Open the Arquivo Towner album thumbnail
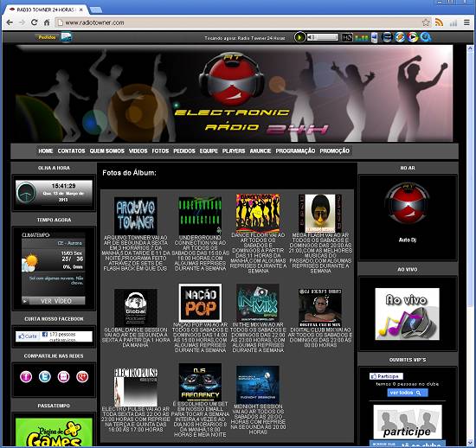The width and height of the screenshot is (476, 448). point(136,215)
